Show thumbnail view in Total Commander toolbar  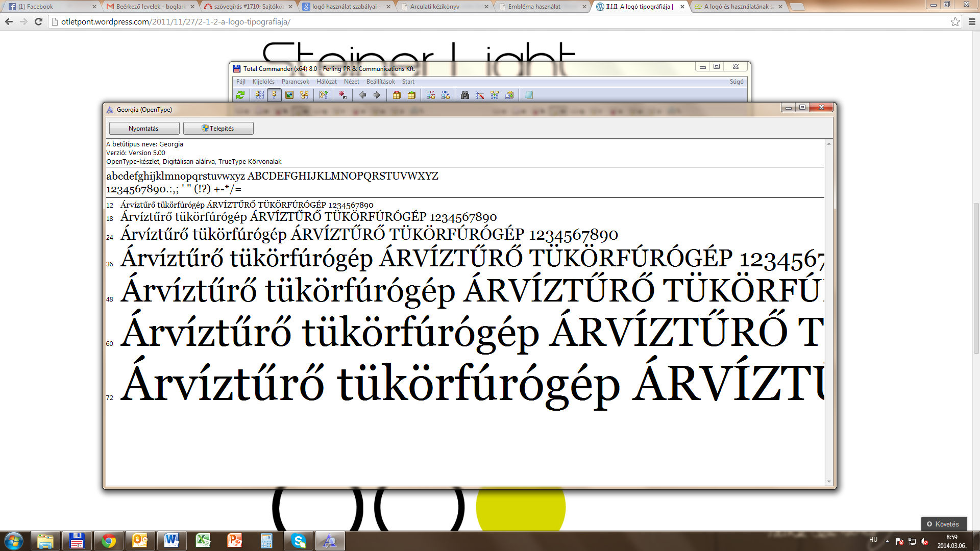(289, 95)
